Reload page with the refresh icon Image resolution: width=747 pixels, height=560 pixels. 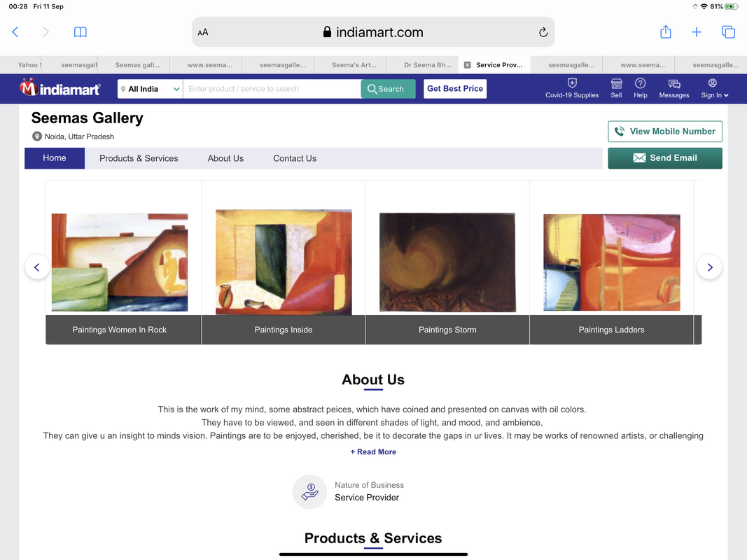click(543, 32)
